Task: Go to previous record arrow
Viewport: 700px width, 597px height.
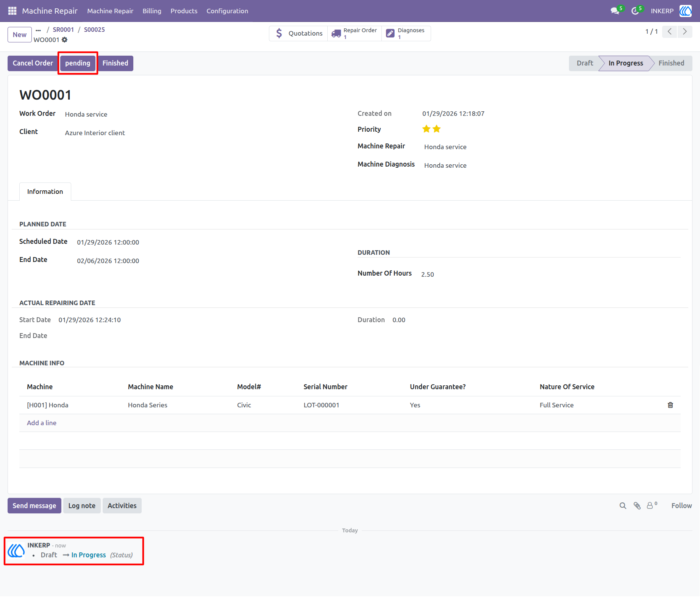Action: (670, 31)
